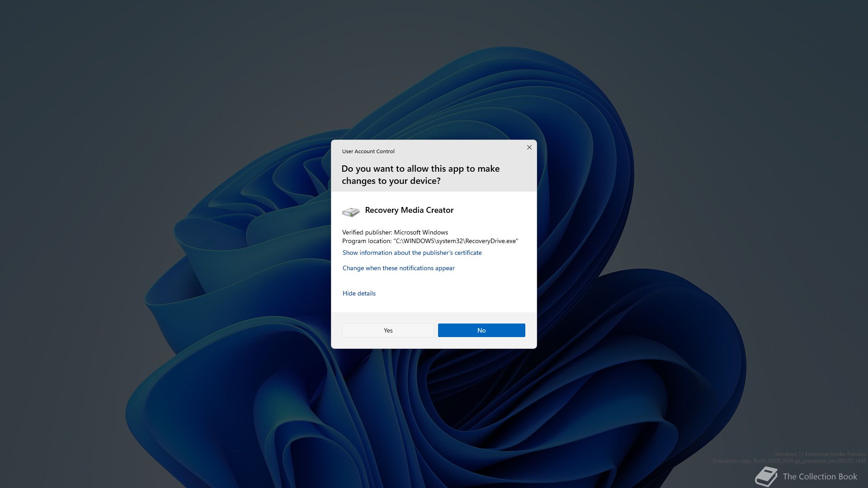Click the "changes to your device?" heading line
This screenshot has width=868, height=488.
tap(391, 181)
